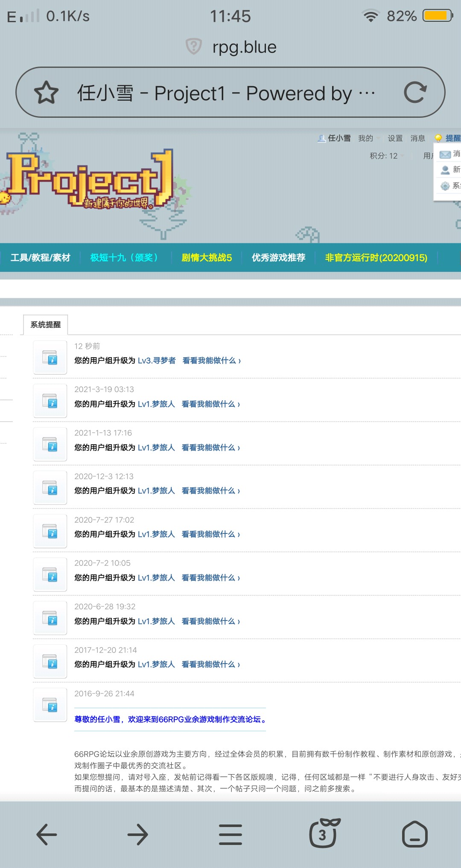Click the notification icon dated 2021-1-13 17:16
The width and height of the screenshot is (461, 868).
tap(50, 444)
